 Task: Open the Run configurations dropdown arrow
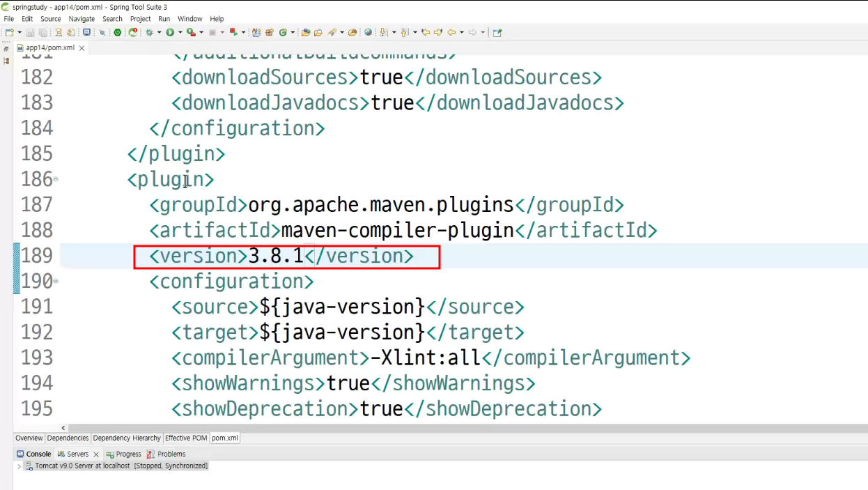click(x=180, y=32)
